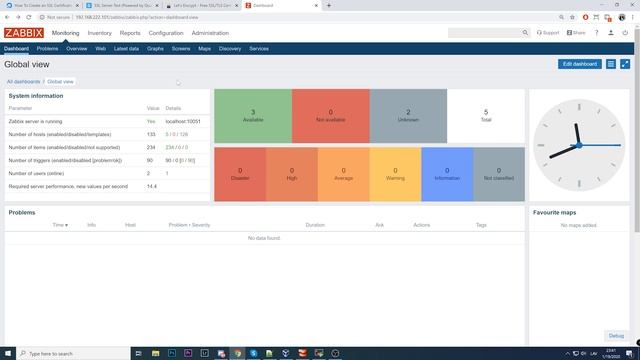The image size is (640, 360).
Task: Click the All dashboards breadcrumb link
Action: click(x=23, y=82)
